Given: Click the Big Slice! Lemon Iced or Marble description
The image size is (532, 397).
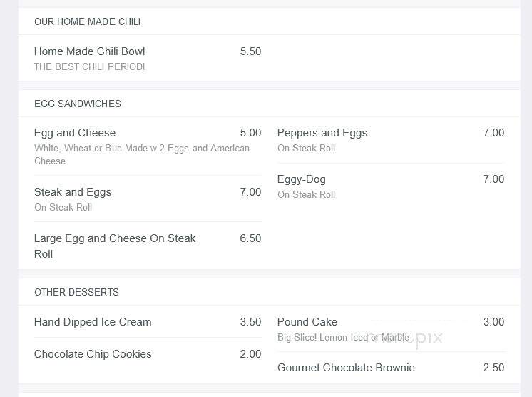Looking at the screenshot, I should (x=343, y=337).
